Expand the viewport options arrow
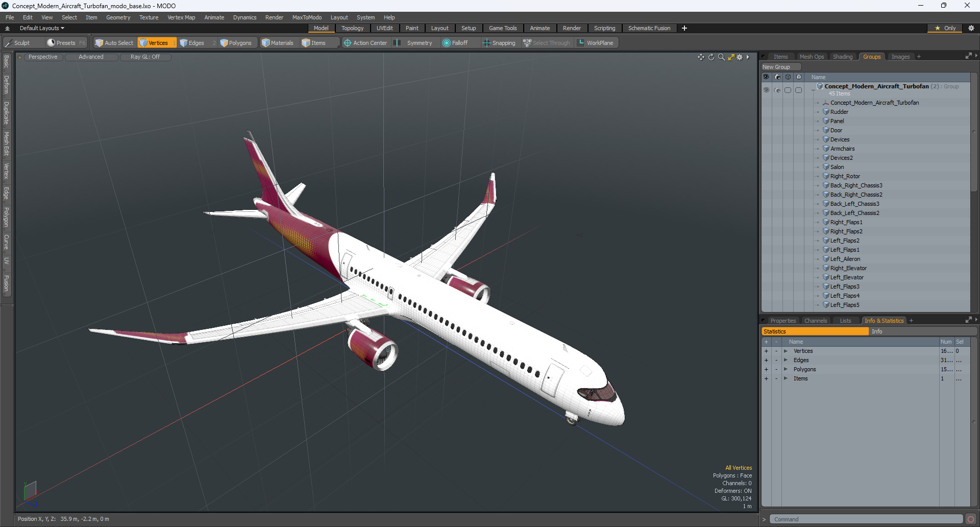Viewport: 980px width, 527px height. 748,57
